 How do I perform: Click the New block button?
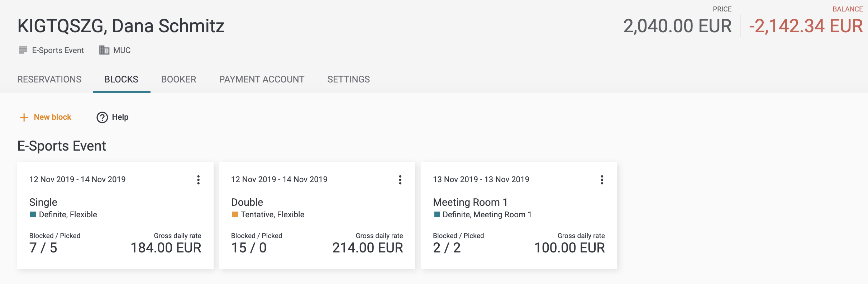[x=46, y=117]
